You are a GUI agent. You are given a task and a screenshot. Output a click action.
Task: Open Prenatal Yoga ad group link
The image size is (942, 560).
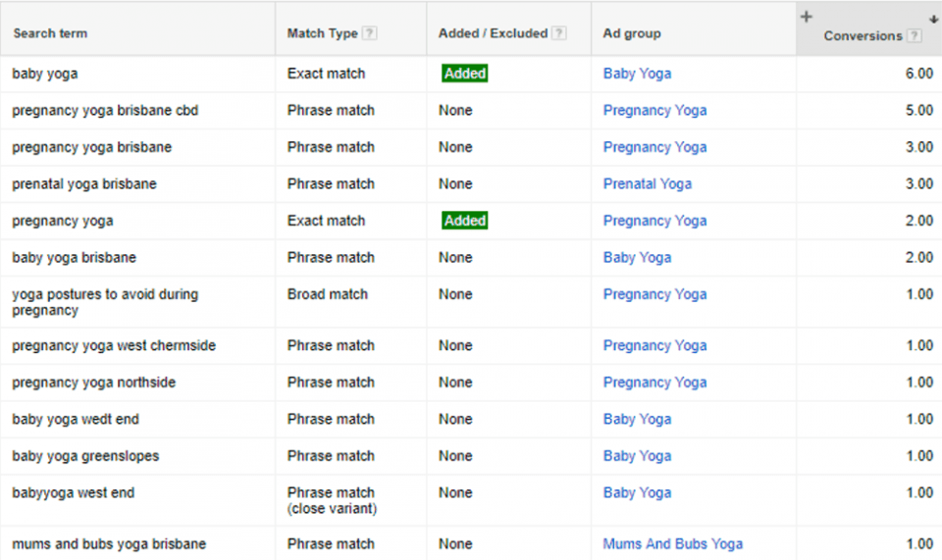[647, 184]
